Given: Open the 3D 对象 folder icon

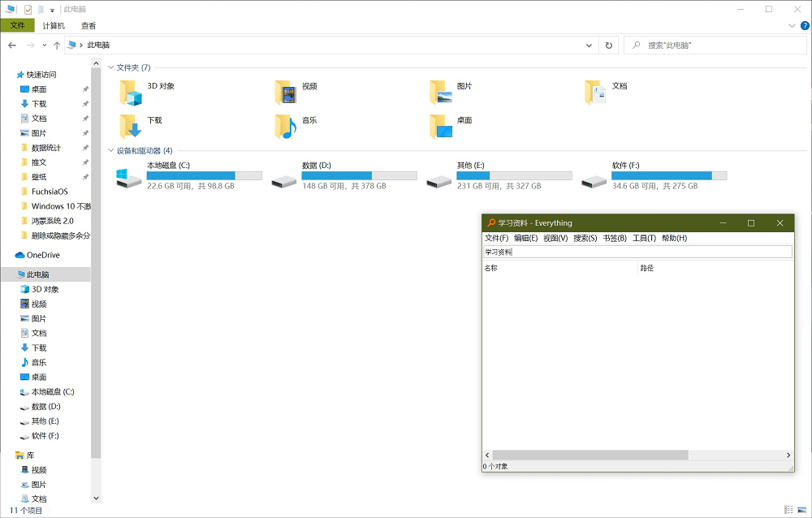Looking at the screenshot, I should tap(131, 93).
